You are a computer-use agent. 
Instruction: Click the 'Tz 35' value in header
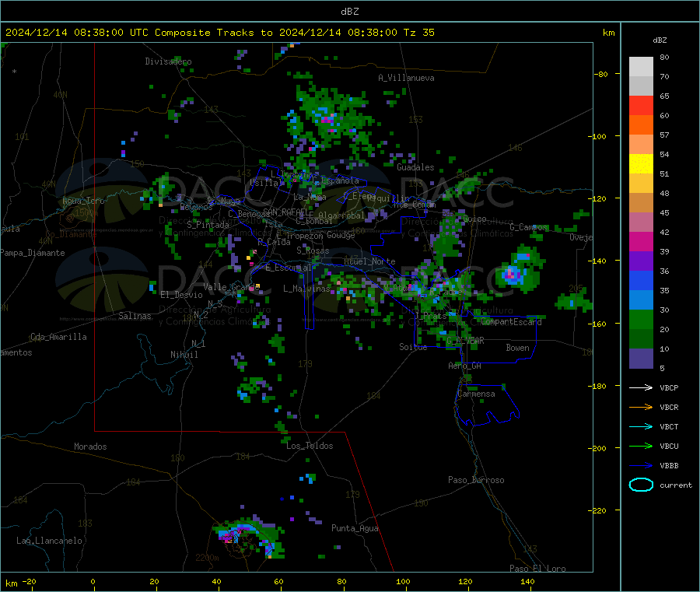(x=418, y=33)
